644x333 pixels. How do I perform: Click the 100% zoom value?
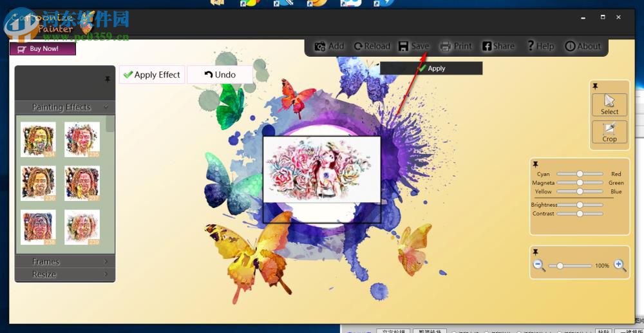(x=602, y=266)
